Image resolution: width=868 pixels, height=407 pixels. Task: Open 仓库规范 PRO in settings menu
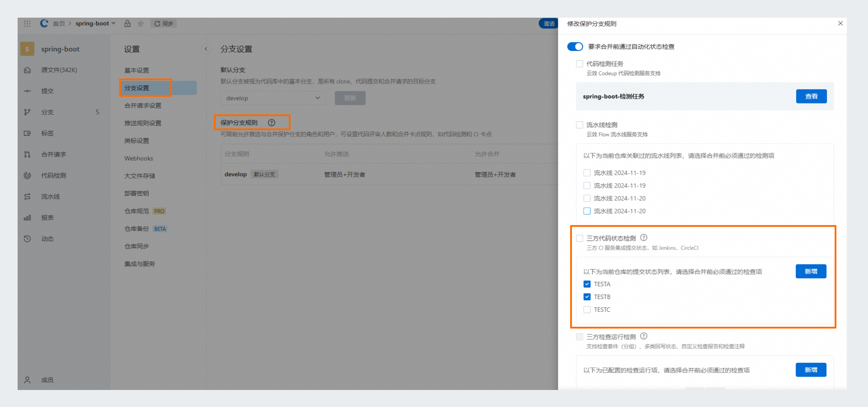point(145,211)
